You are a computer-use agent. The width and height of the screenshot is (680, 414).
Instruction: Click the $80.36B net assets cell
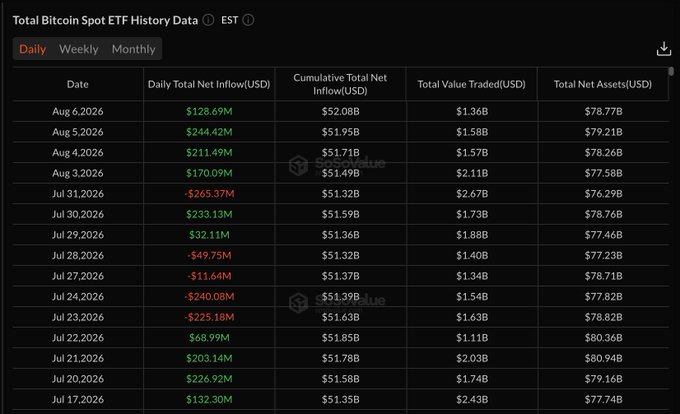coord(603,338)
